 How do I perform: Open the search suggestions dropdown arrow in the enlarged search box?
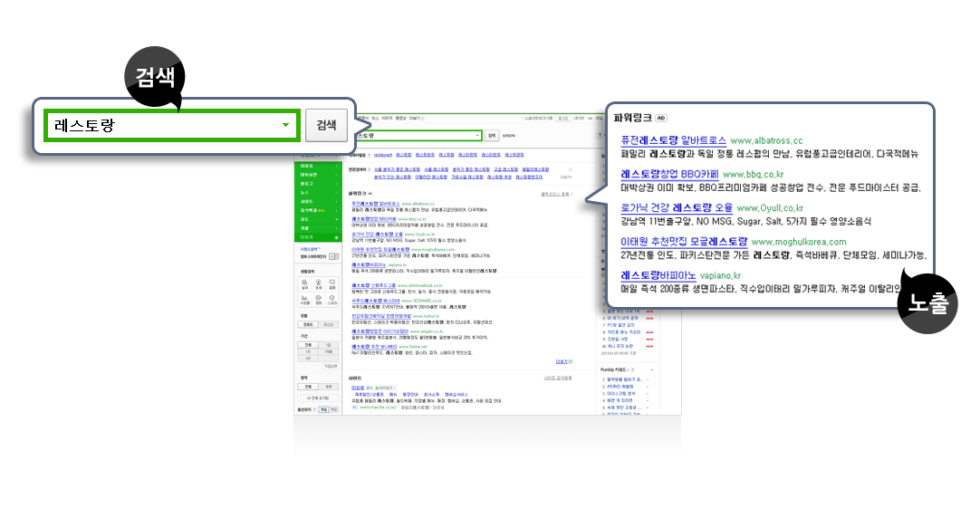click(x=285, y=125)
